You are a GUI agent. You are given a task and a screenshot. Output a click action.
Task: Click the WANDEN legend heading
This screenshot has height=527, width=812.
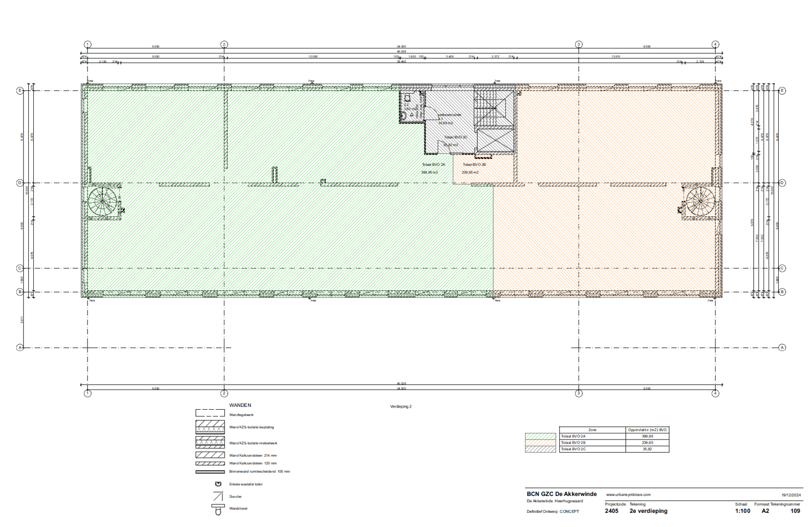point(240,405)
